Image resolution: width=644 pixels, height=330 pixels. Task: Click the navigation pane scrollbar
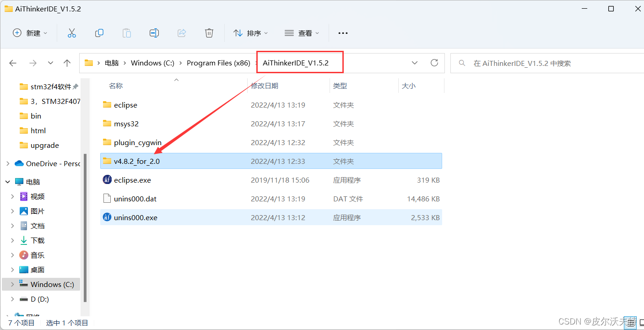click(x=84, y=228)
